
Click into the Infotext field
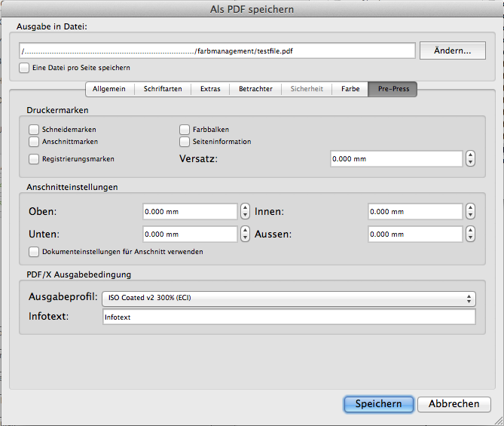point(289,317)
